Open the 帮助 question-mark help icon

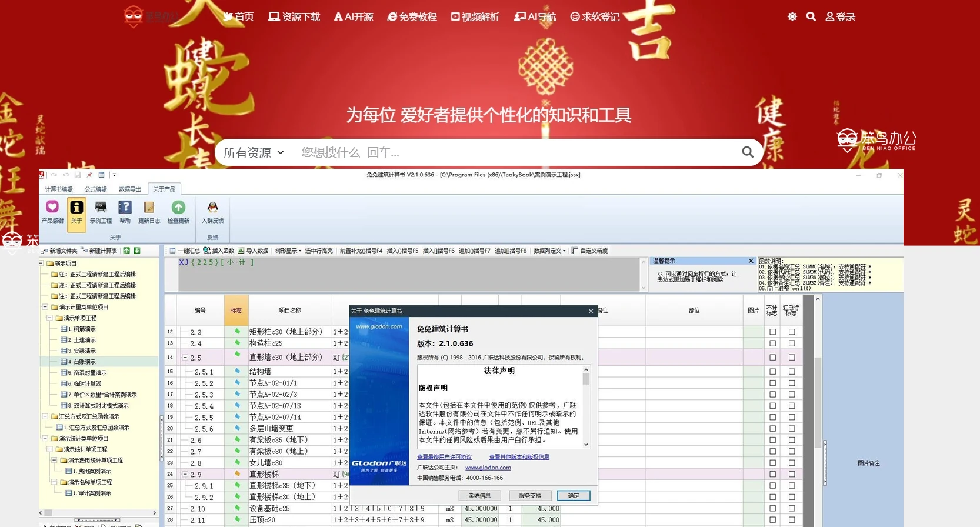[x=125, y=207]
